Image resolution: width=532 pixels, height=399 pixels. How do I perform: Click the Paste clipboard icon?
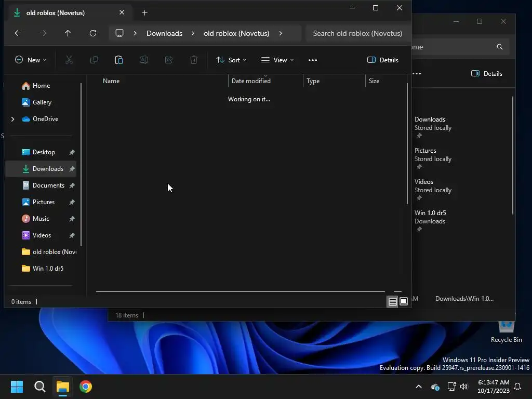click(119, 60)
